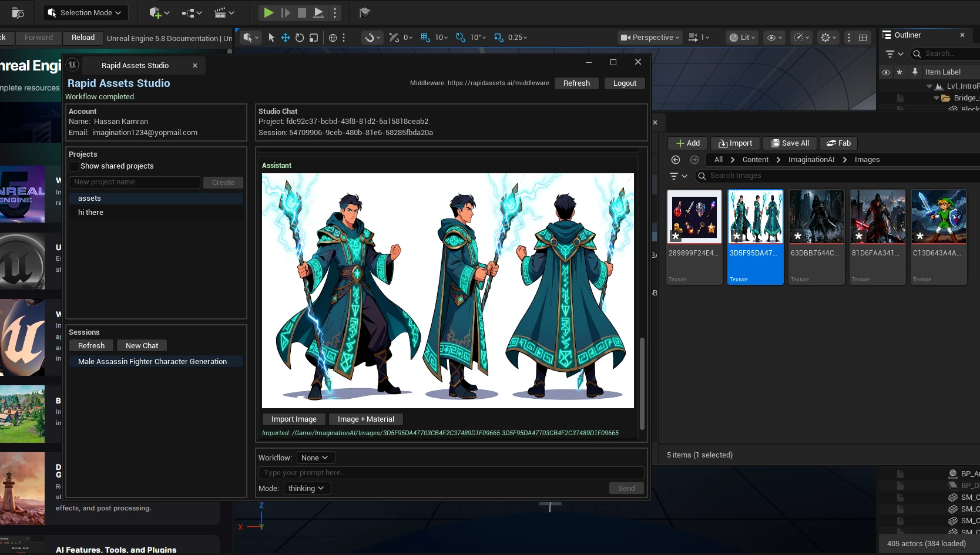This screenshot has width=980, height=555.
Task: Click the Eject play button
Action: point(318,12)
